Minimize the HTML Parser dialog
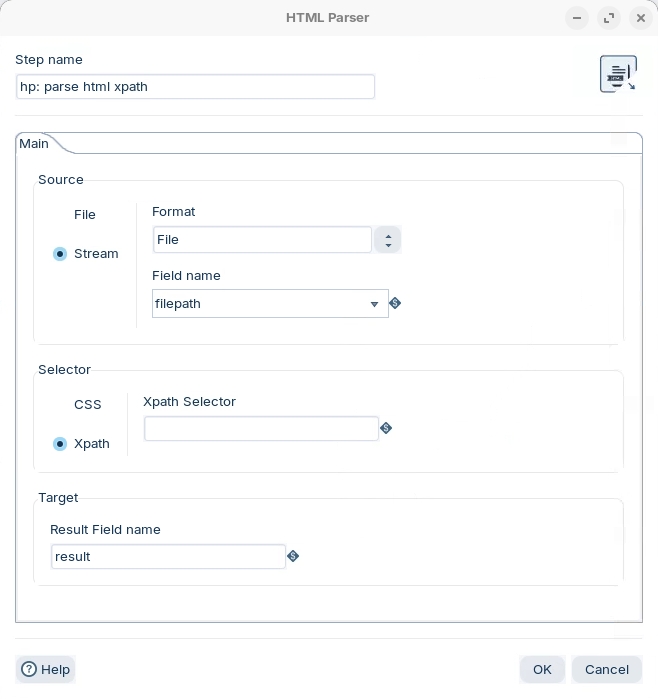This screenshot has height=699, width=658. click(x=577, y=18)
